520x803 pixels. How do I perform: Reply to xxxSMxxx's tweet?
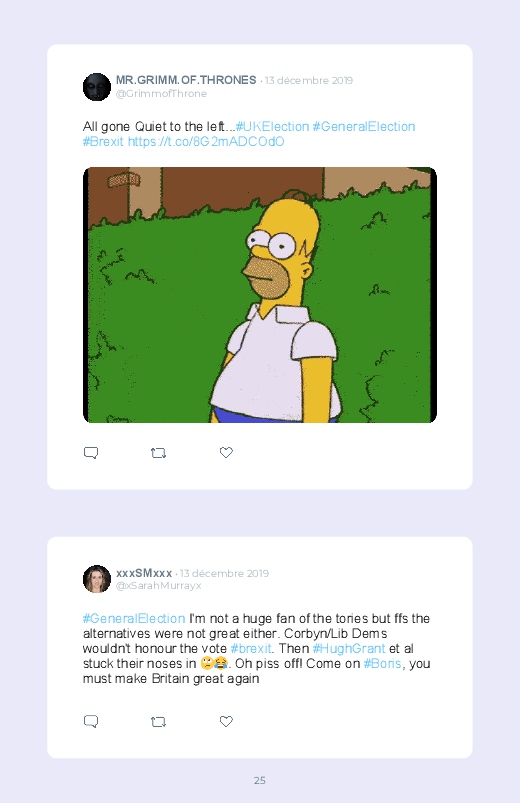91,722
